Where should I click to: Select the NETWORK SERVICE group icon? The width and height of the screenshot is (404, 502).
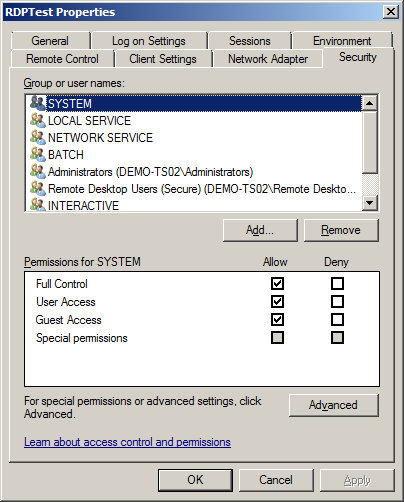[x=38, y=137]
